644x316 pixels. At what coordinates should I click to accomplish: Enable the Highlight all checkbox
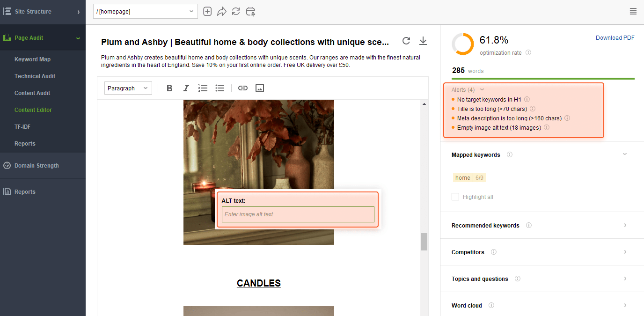tap(455, 197)
